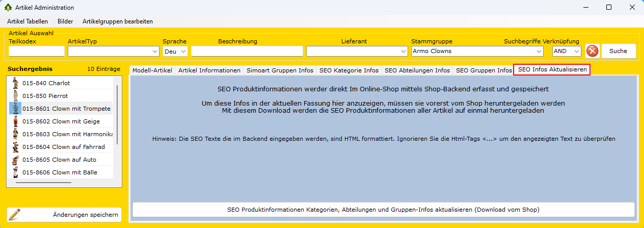Click into the Teilkodex input field
This screenshot has height=228, width=644.
37,52
